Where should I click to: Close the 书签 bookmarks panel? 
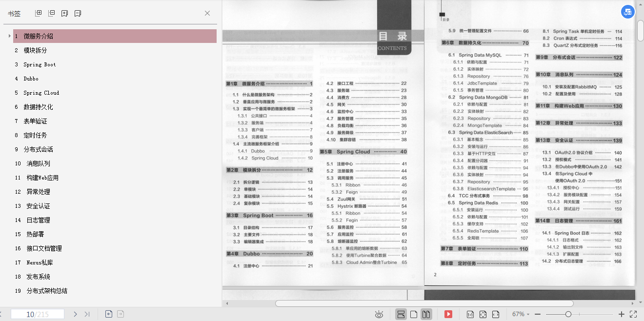click(207, 13)
